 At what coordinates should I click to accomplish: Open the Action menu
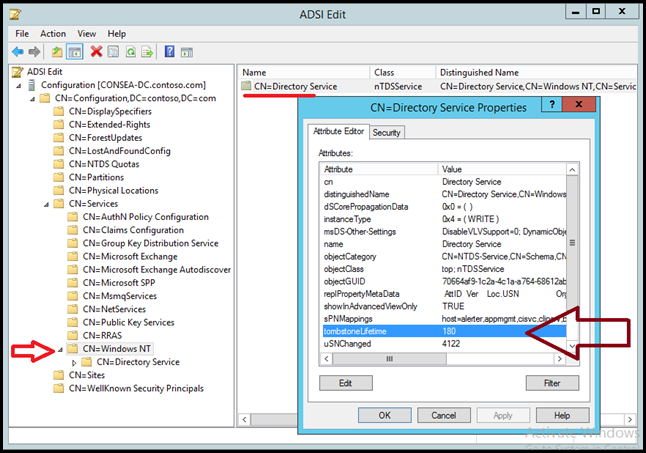[53, 33]
